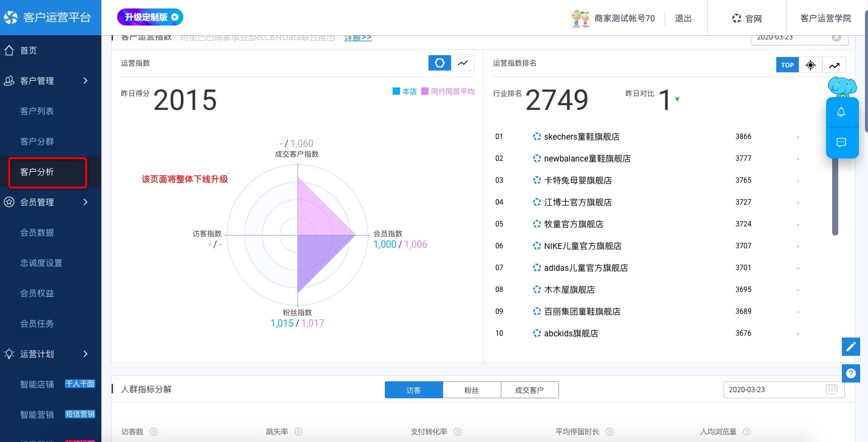Switch 运营指数 to trend line view
Viewport: 868px width, 442px height.
pyautogui.click(x=463, y=63)
